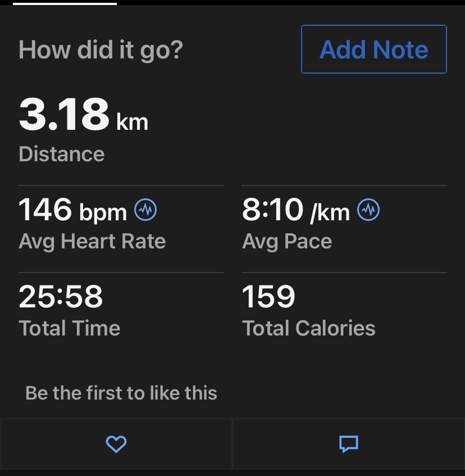
Task: Open comments with the speech bubble icon
Action: tap(349, 445)
